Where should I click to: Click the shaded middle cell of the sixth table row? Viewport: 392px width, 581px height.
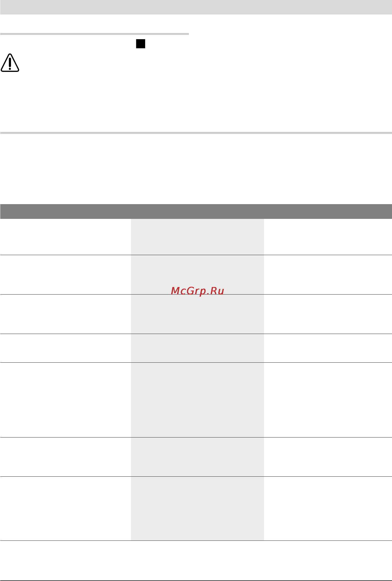[x=197, y=457]
